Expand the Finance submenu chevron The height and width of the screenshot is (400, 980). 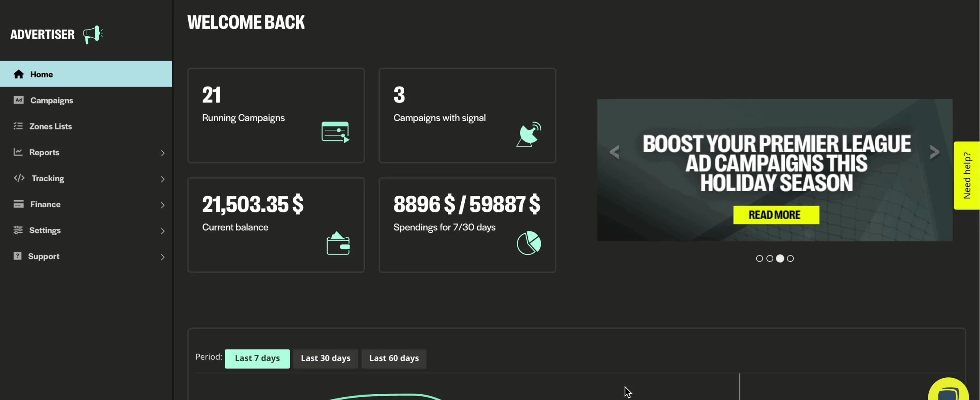[163, 205]
